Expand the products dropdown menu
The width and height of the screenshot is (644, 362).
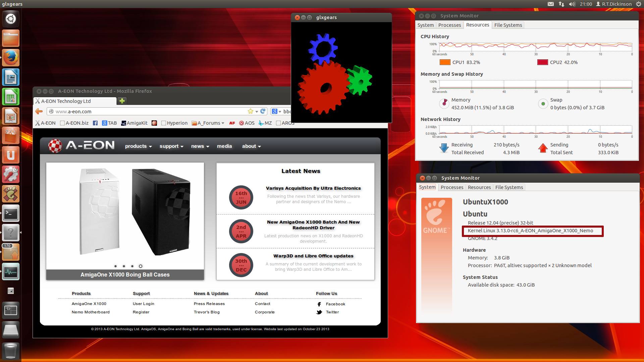click(x=138, y=146)
